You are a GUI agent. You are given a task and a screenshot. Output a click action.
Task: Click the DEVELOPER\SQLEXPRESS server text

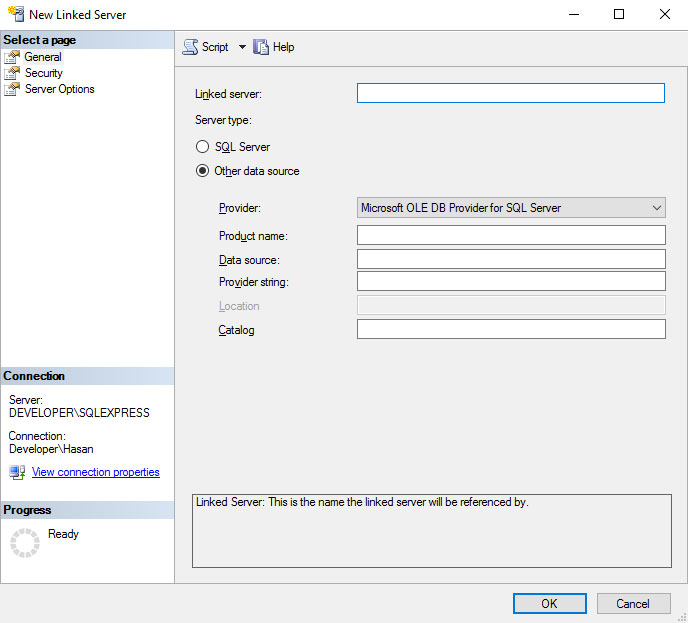79,413
